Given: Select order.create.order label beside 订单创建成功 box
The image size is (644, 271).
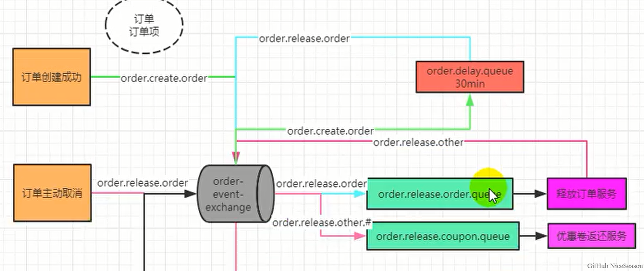Looking at the screenshot, I should pos(164,78).
